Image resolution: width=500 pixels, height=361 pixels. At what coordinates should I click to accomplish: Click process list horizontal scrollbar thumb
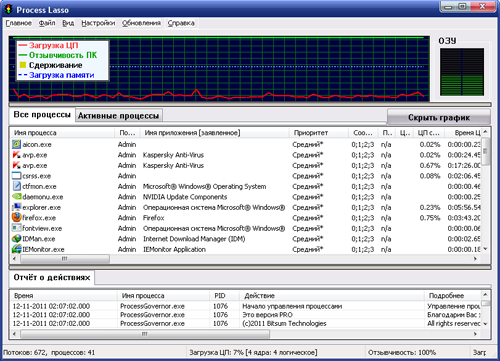pos(65,259)
